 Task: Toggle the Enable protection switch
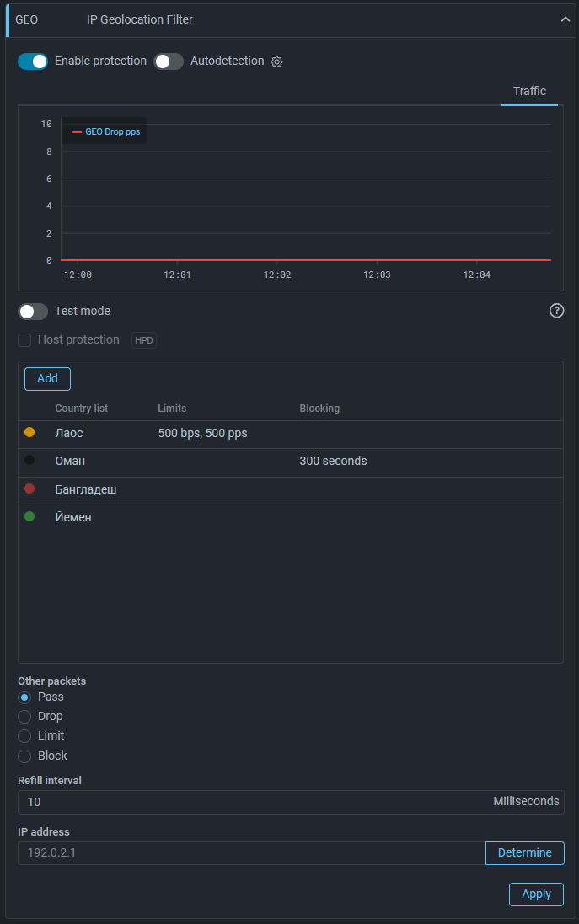point(33,61)
